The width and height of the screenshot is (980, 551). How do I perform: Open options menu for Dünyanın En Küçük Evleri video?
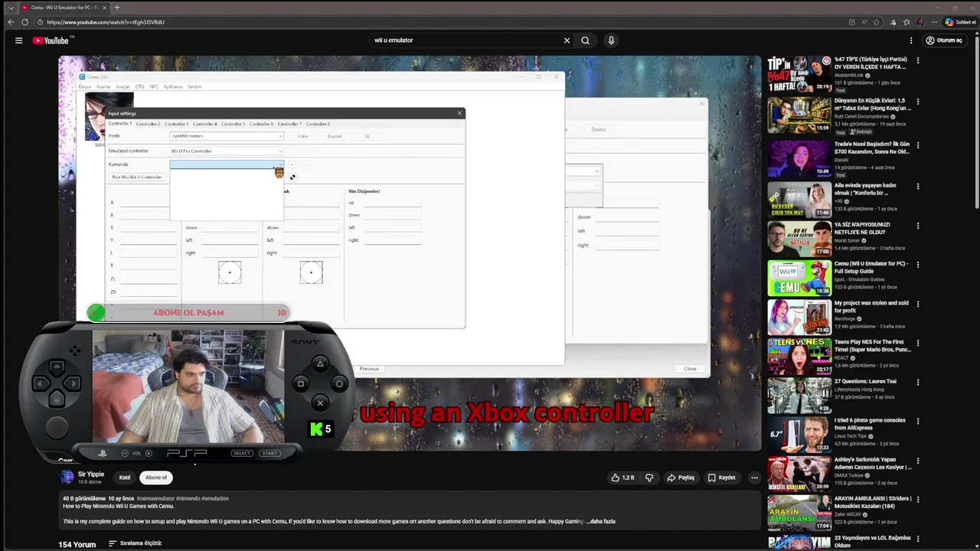[918, 101]
